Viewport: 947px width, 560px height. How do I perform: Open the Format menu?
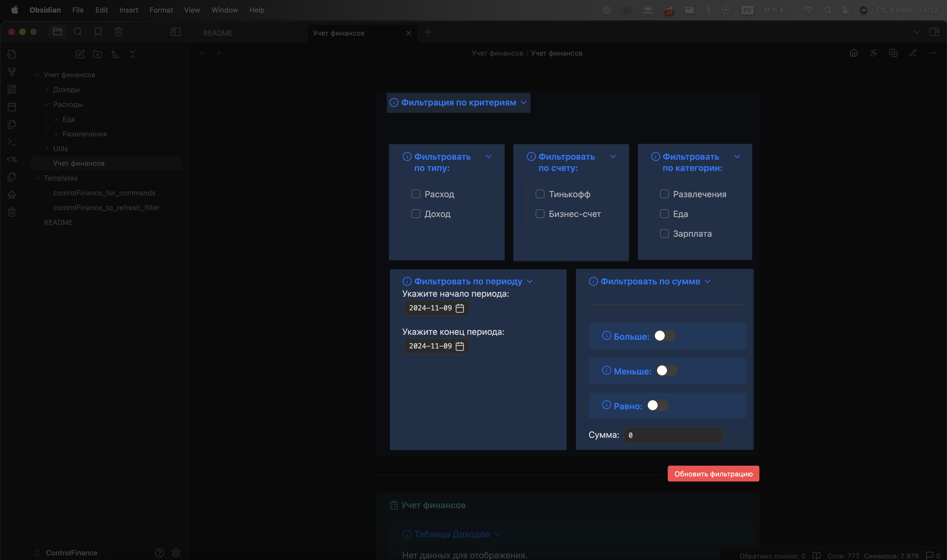pyautogui.click(x=161, y=10)
